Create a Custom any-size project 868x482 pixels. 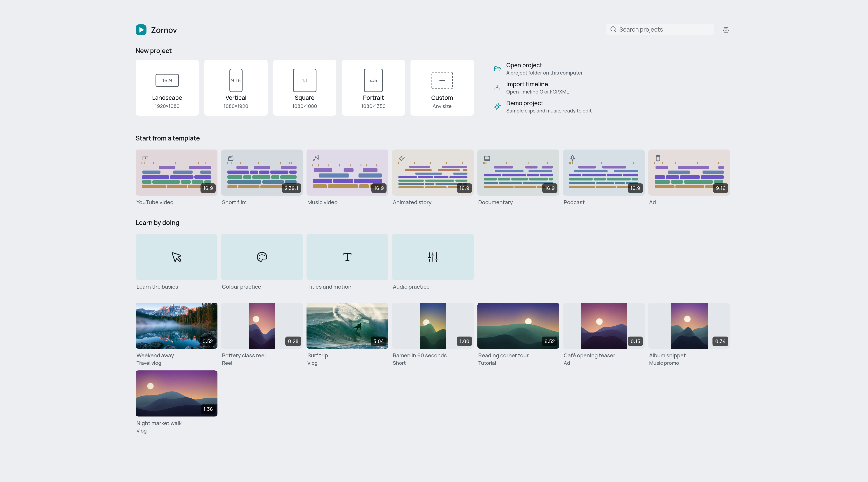point(442,87)
